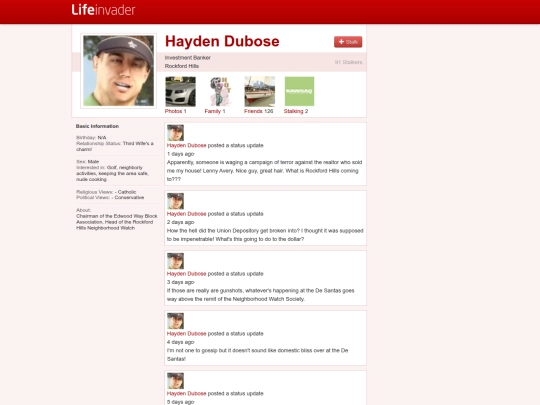Open Hayden Dubose's large profile picture
Image resolution: width=540 pixels, height=405 pixels.
click(x=118, y=71)
